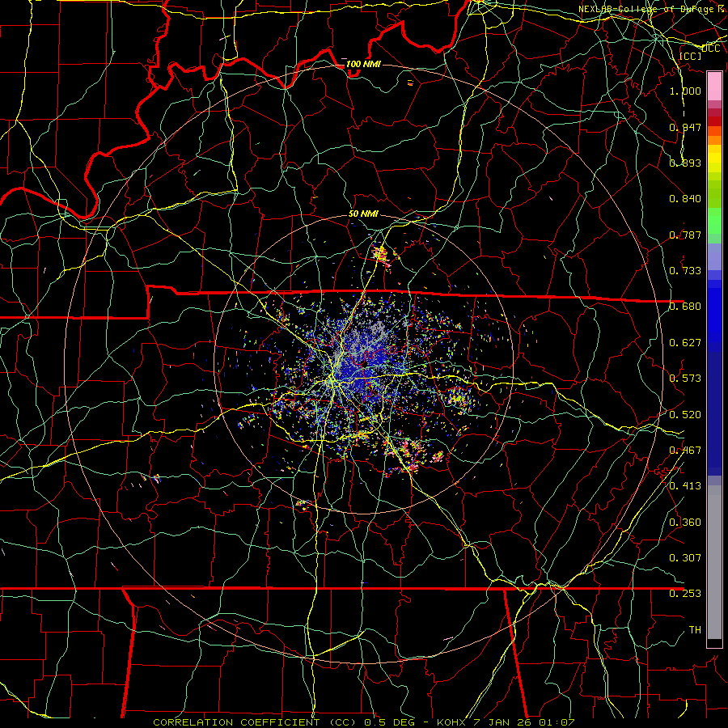Select the 0.360 legend value
This screenshot has width=728, height=728.
pos(685,523)
